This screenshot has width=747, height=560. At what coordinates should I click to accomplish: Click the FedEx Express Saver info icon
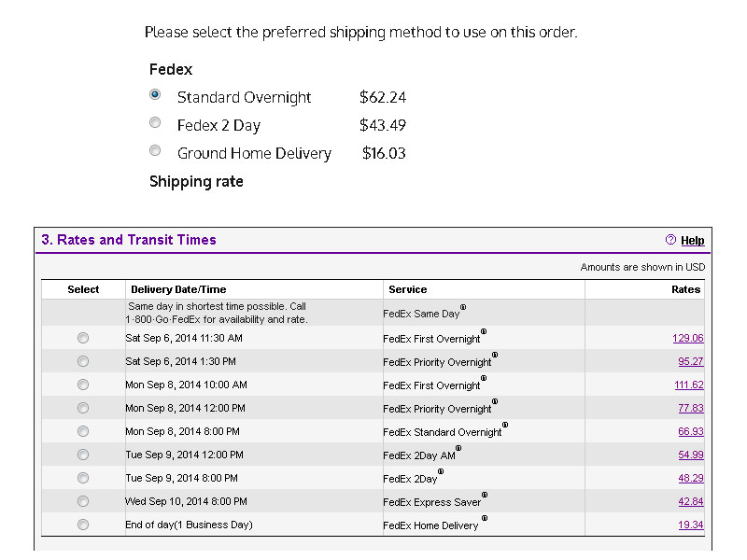[485, 495]
